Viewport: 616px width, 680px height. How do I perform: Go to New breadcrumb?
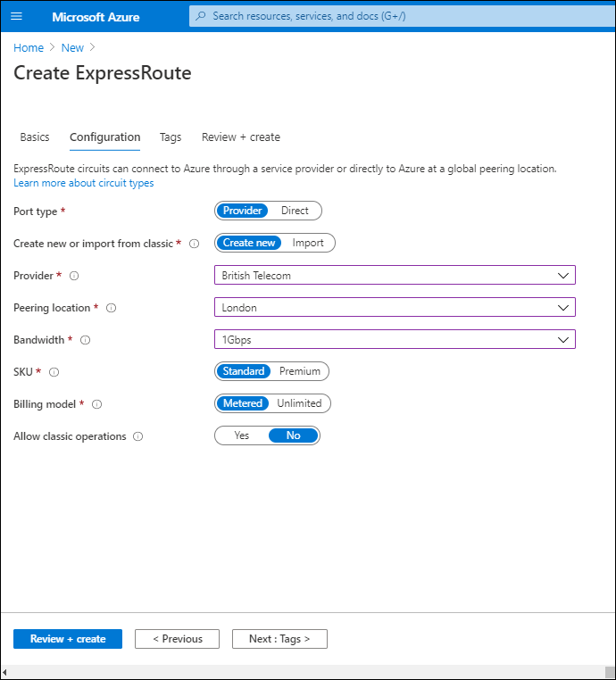(72, 47)
